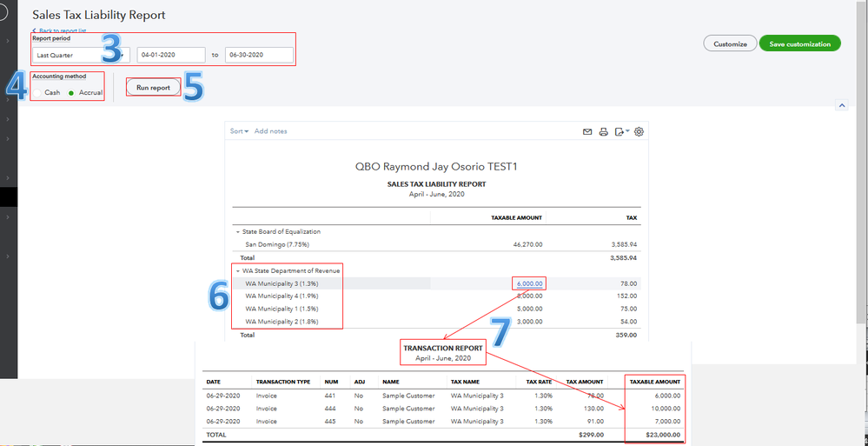Image resolution: width=868 pixels, height=446 pixels.
Task: Click the vertical scrollbar on the right
Action: point(862,174)
